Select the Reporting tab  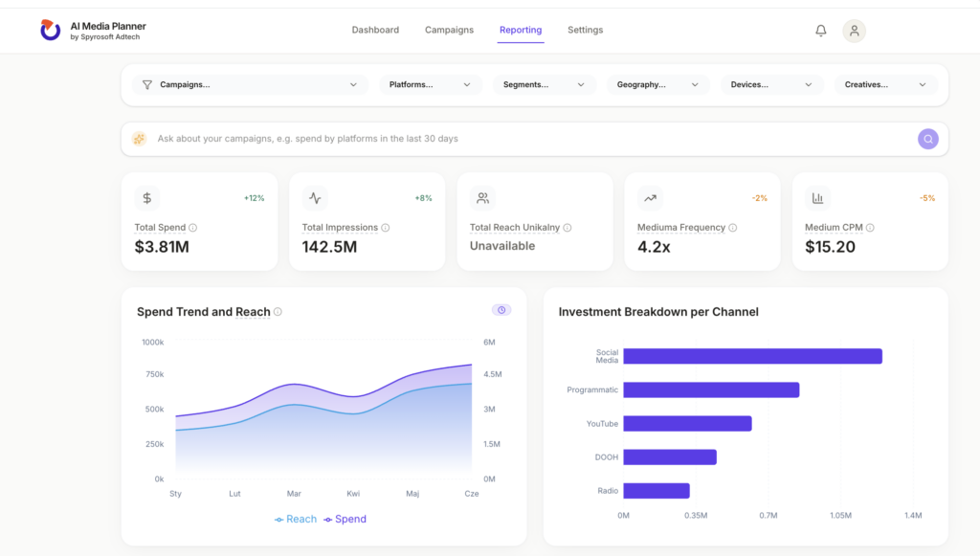pos(521,30)
